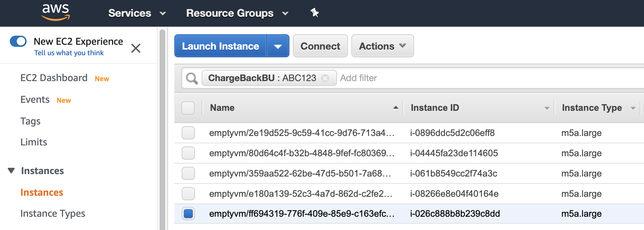Click name emptyvm/2e19d525-9c59-41cc-9d76-713a4…
This screenshot has height=230, width=644.
pos(302,133)
